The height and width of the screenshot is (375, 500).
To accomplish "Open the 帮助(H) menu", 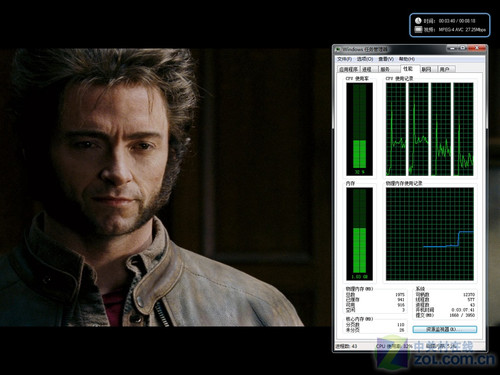I will click(x=407, y=59).
